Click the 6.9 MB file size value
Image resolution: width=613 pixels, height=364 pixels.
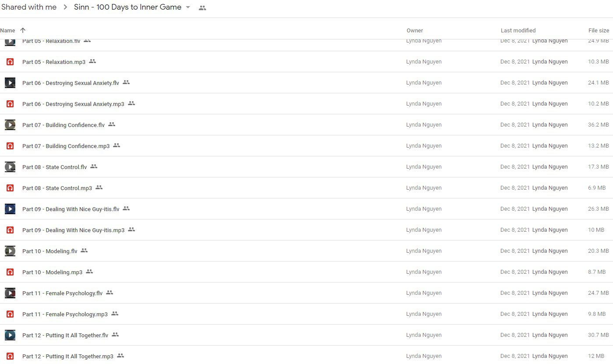(597, 188)
